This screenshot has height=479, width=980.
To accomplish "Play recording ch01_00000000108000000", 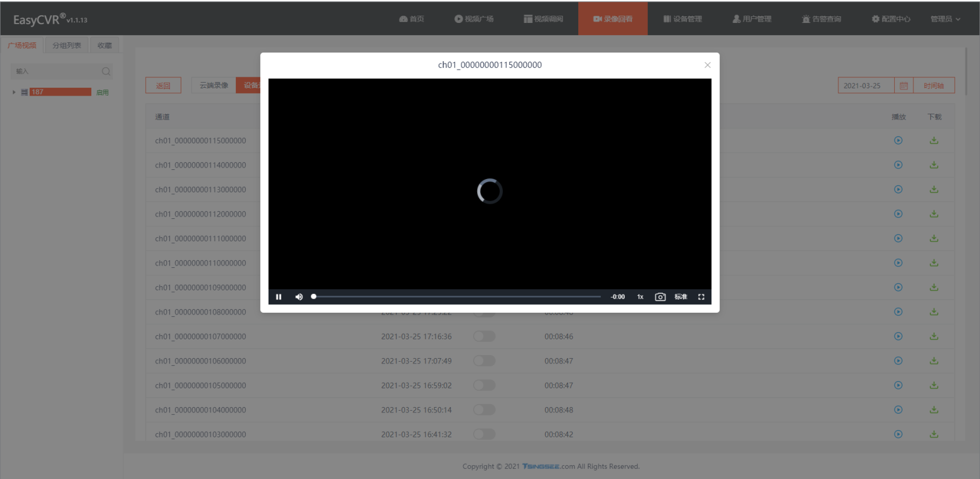I will [x=898, y=311].
